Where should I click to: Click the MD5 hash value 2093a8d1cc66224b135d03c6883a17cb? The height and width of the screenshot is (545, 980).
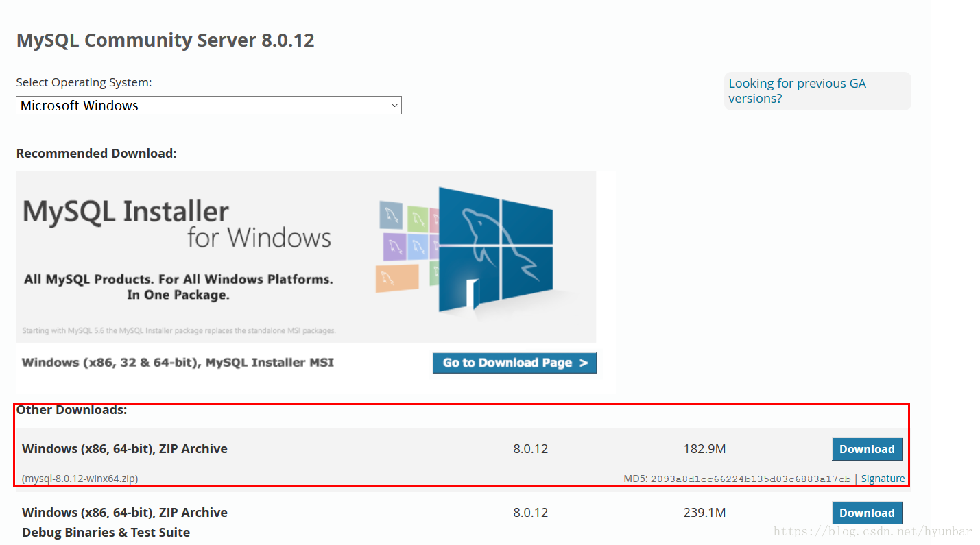750,479
